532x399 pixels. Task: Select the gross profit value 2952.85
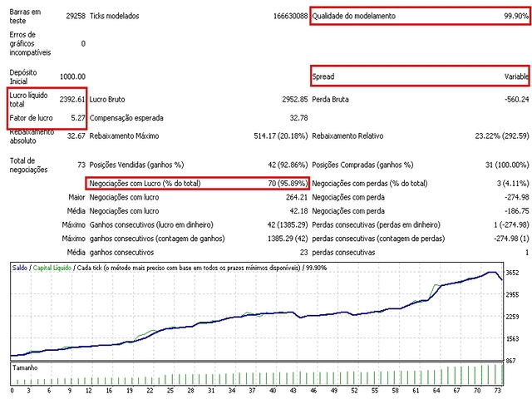pyautogui.click(x=295, y=100)
